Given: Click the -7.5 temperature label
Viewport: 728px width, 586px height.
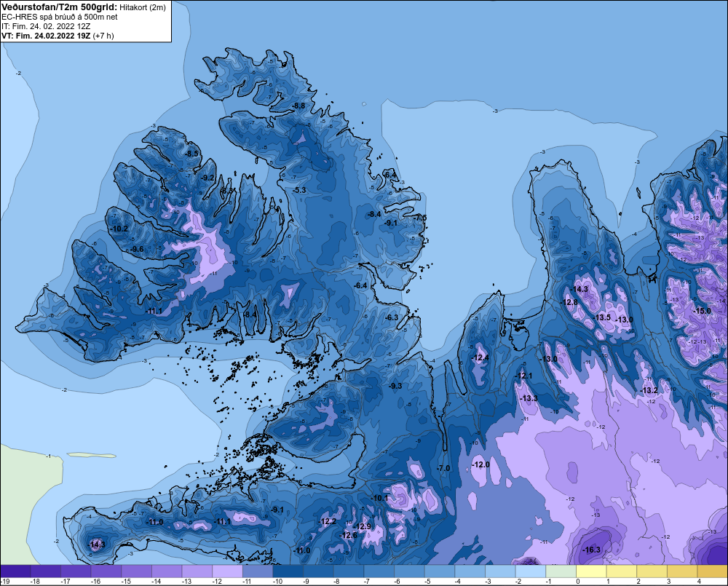Looking at the screenshot, I should click(x=420, y=218).
